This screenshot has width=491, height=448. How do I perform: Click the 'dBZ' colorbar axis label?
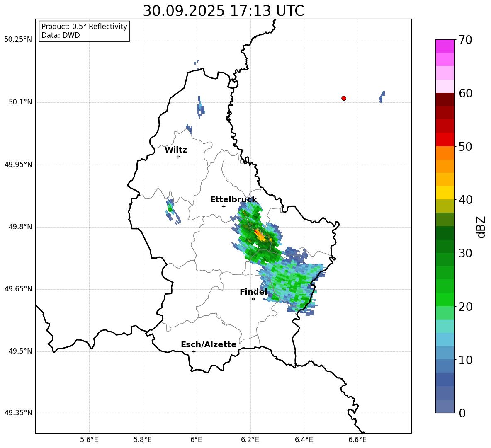click(481, 227)
